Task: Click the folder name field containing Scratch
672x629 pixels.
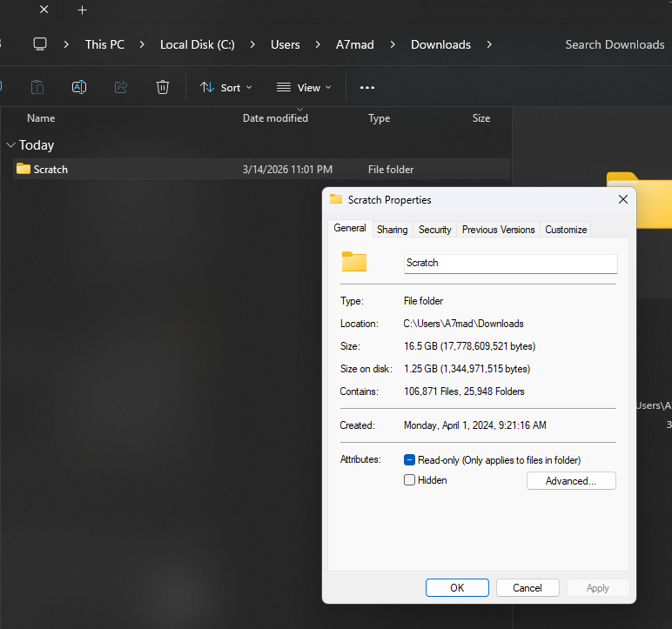Action: [x=510, y=263]
